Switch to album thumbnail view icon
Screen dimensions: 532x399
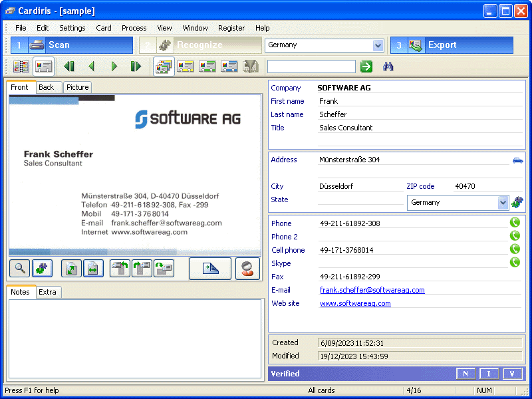21,66
